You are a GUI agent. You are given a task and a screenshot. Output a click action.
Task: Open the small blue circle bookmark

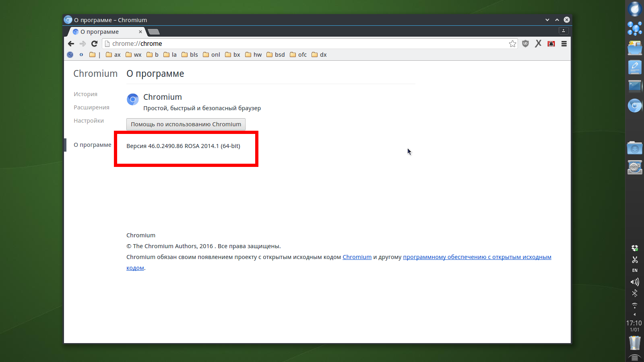click(x=81, y=55)
